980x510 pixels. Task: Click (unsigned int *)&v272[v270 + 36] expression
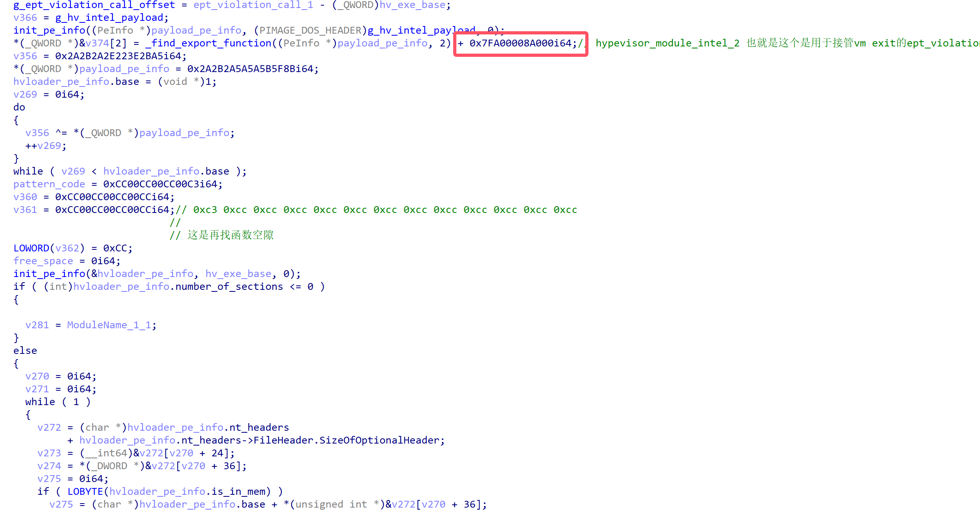coord(385,504)
